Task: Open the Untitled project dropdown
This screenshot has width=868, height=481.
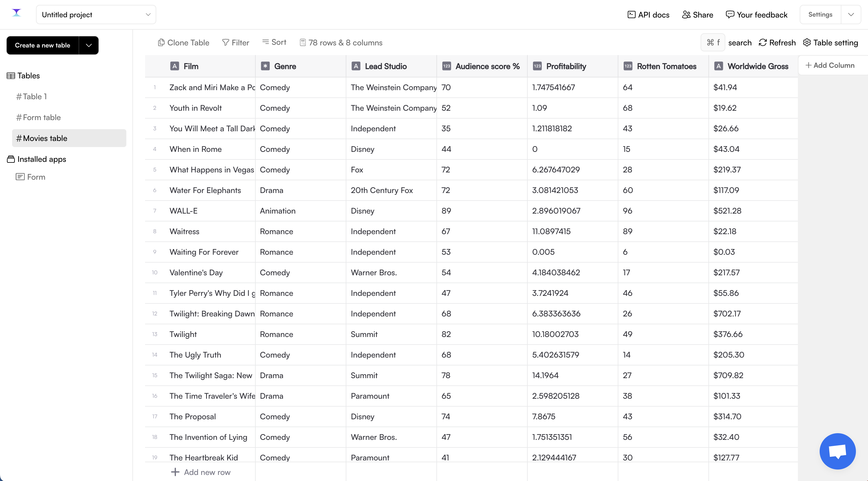Action: 96,15
